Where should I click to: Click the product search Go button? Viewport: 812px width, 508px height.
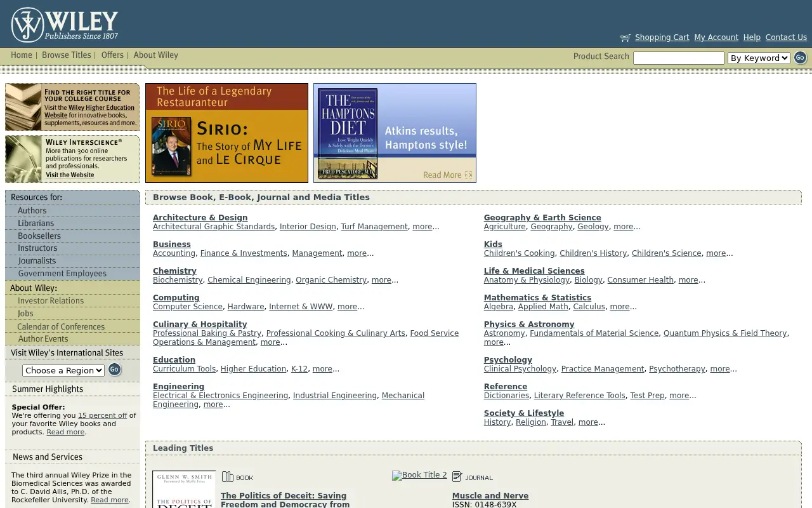pyautogui.click(x=800, y=58)
